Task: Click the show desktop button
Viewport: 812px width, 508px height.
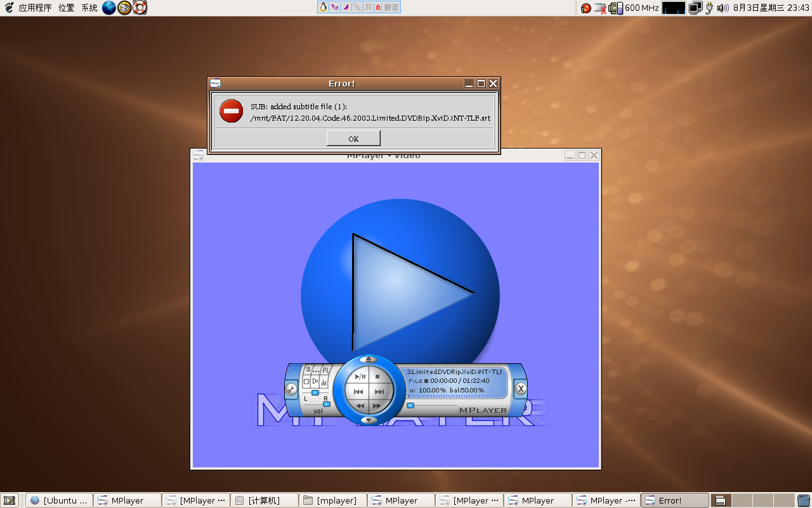Action: (x=10, y=500)
